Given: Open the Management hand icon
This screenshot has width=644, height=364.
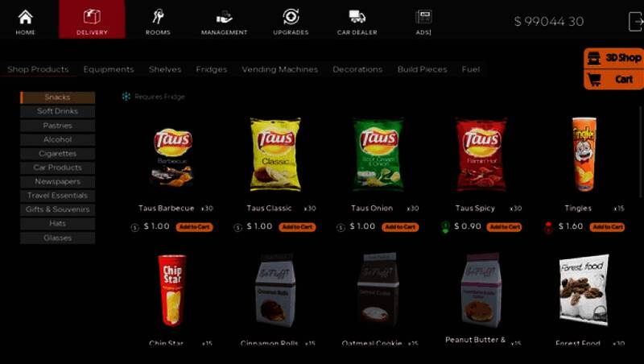Looking at the screenshot, I should 225,17.
